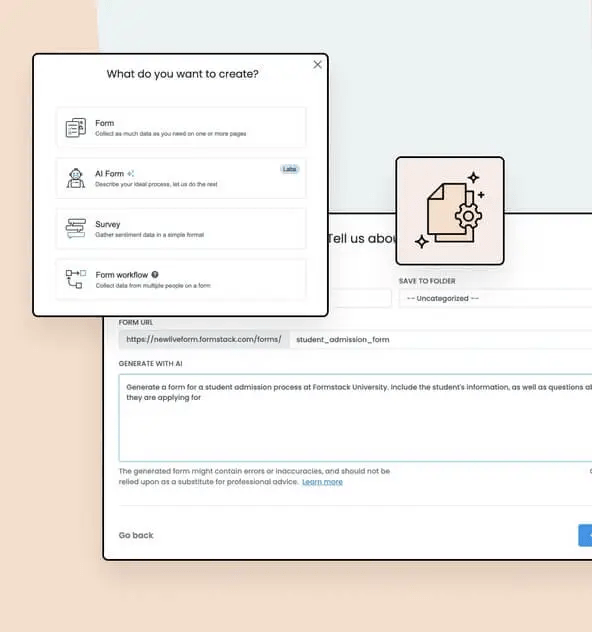The image size is (592, 632).
Task: Click the student_admission_form URL field
Action: (440, 339)
